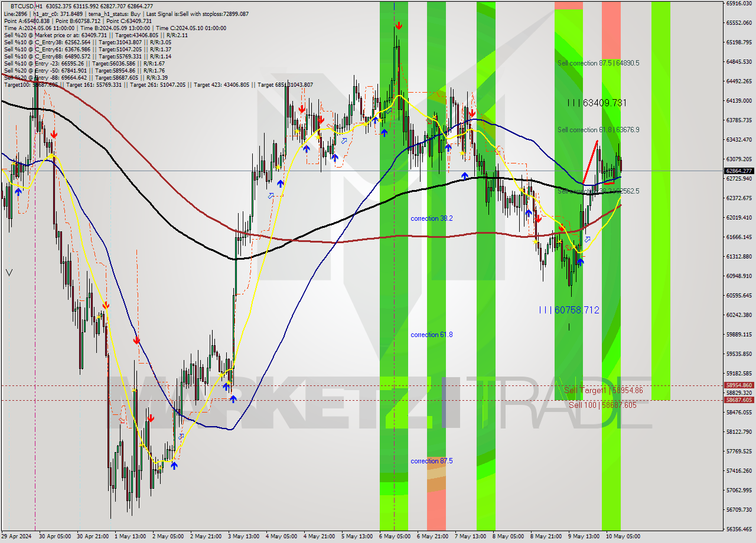Screen dimensions: 756x543
Task: Click the 'I I I 63409.731' chart label
Action: [x=597, y=103]
